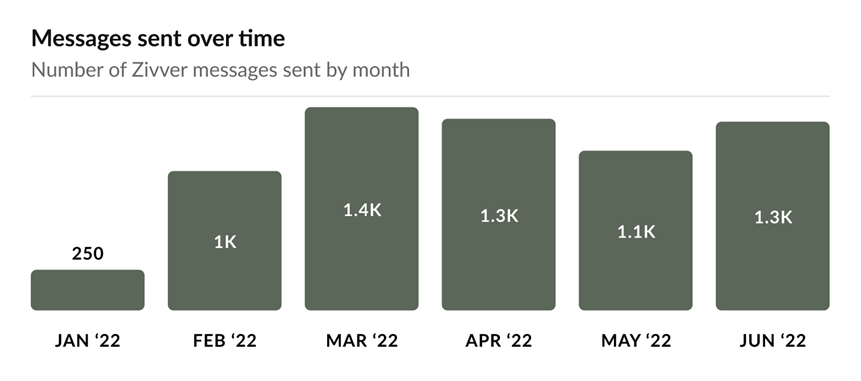Select the JUN '22 bar

point(773,216)
